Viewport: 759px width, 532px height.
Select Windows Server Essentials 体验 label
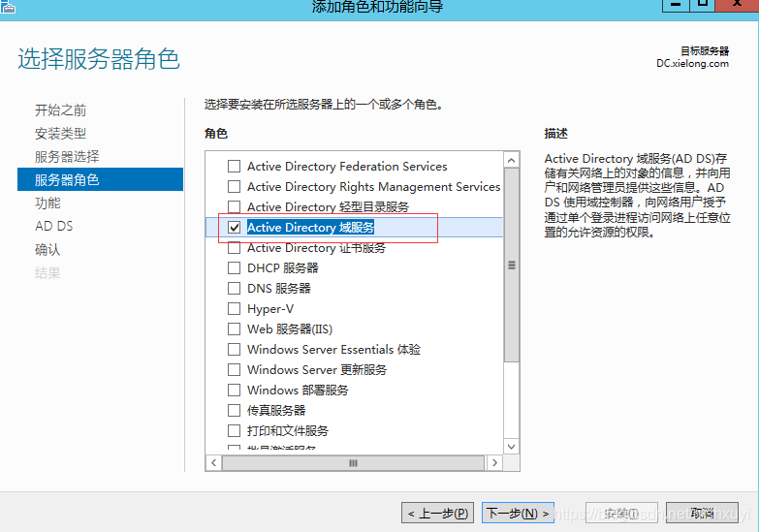[x=333, y=349]
